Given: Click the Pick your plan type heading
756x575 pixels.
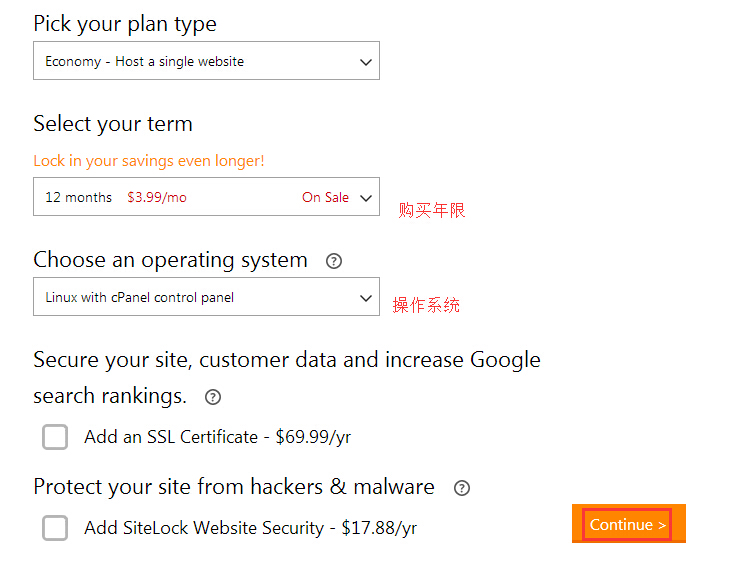Looking at the screenshot, I should pos(125,24).
